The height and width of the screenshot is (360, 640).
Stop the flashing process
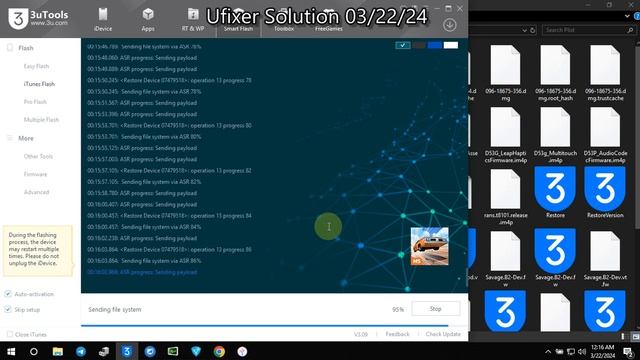pyautogui.click(x=436, y=309)
